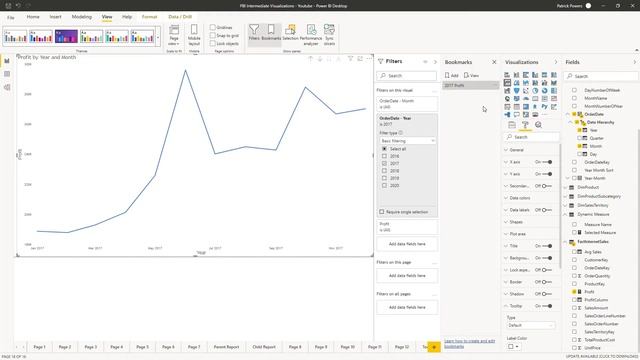Check the Select all filter option

pos(384,149)
